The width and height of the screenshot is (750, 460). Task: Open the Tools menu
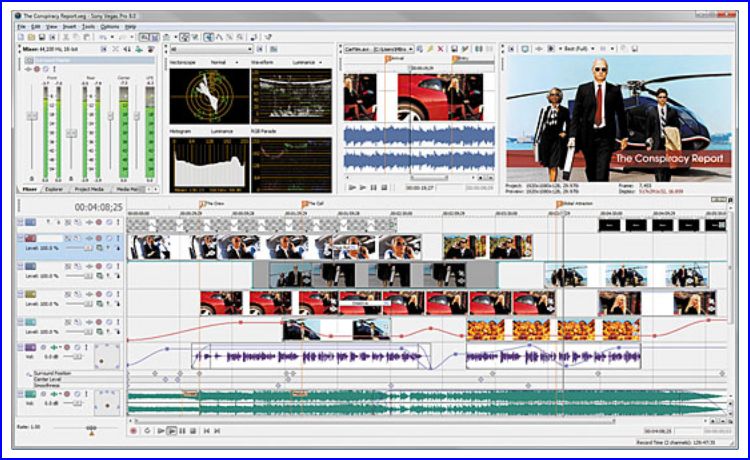point(88,26)
